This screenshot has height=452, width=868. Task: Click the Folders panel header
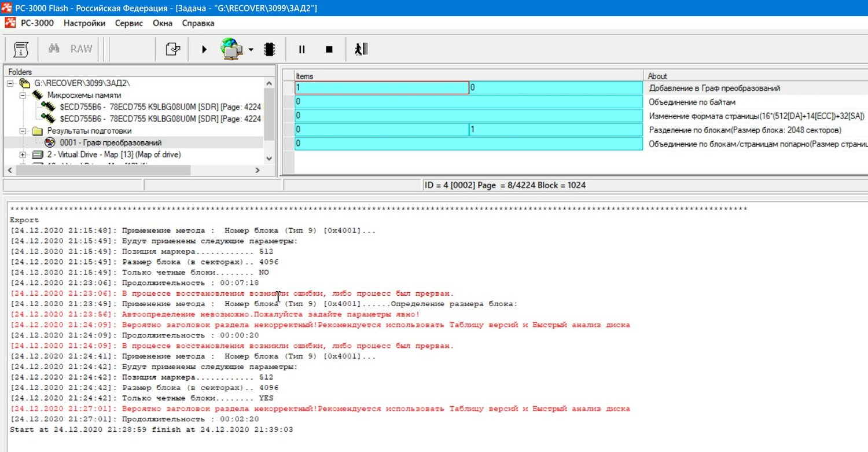click(x=140, y=72)
